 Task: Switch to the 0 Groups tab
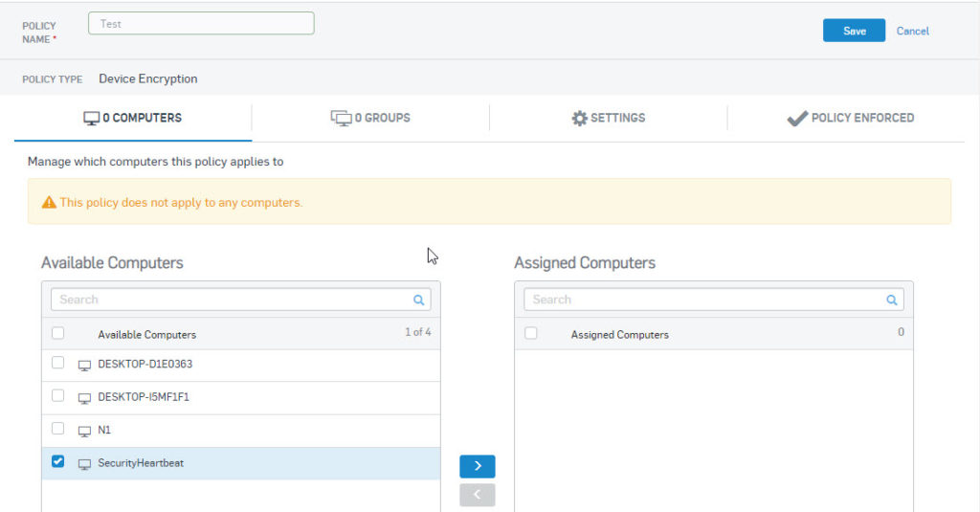click(370, 118)
